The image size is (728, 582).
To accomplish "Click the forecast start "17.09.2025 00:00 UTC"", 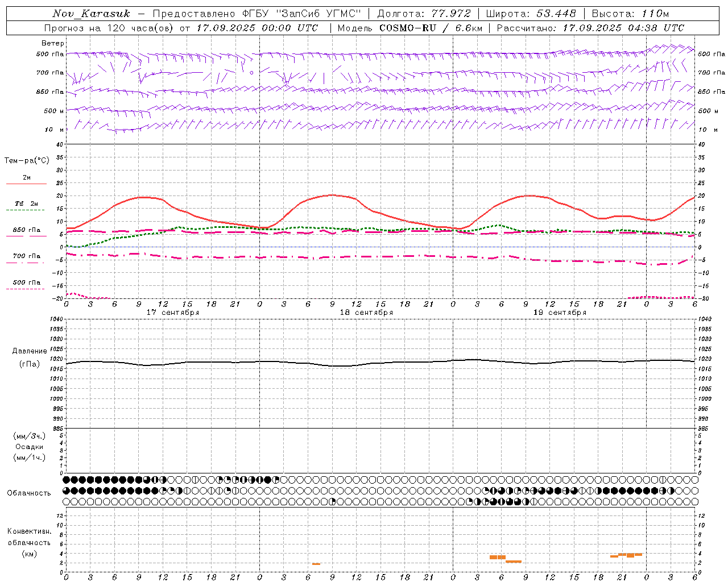I will 257,28.
